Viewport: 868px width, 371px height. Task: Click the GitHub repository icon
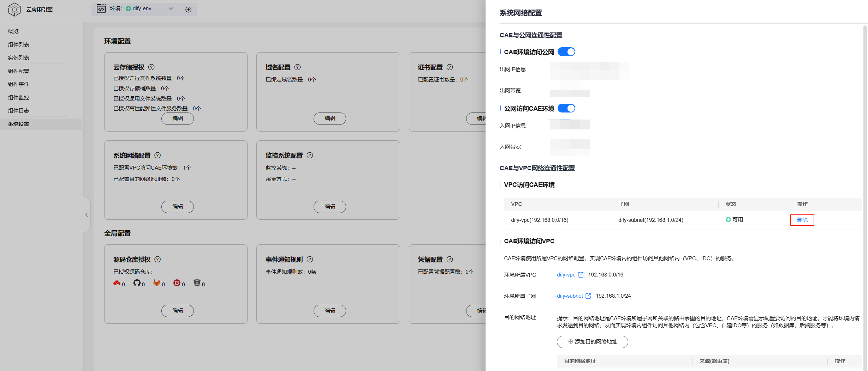point(137,283)
